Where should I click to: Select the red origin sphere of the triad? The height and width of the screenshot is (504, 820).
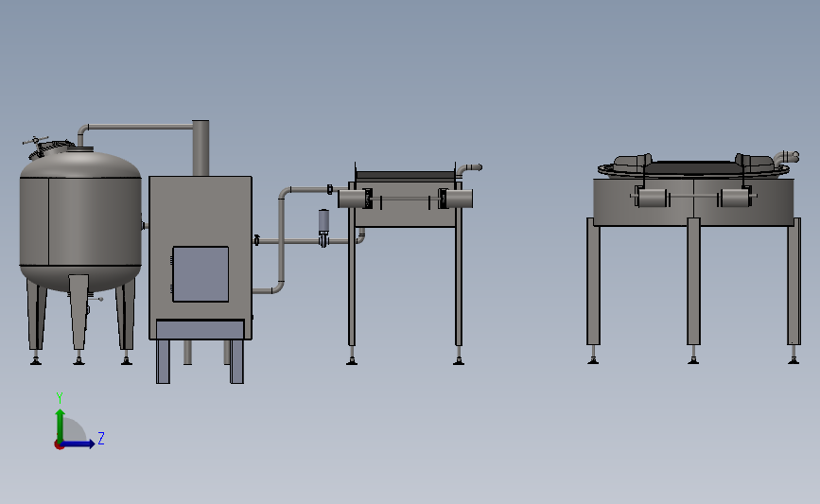click(x=59, y=445)
